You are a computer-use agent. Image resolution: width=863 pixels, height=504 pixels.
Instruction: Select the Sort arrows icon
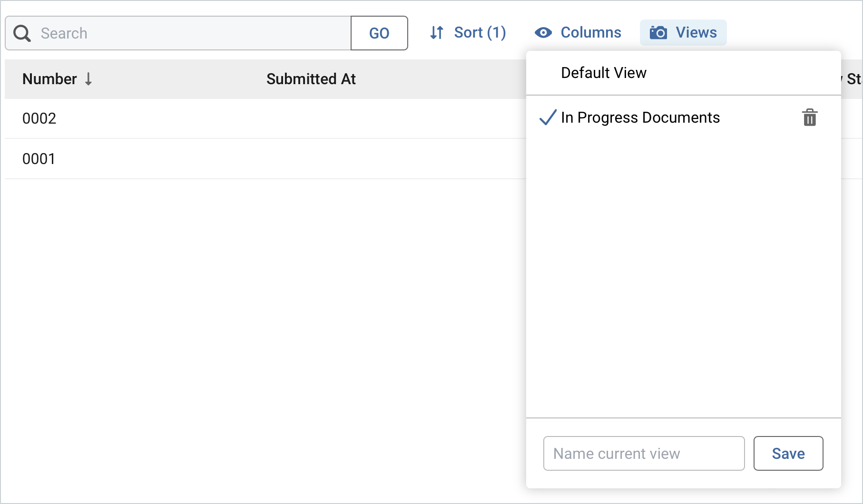click(x=436, y=32)
